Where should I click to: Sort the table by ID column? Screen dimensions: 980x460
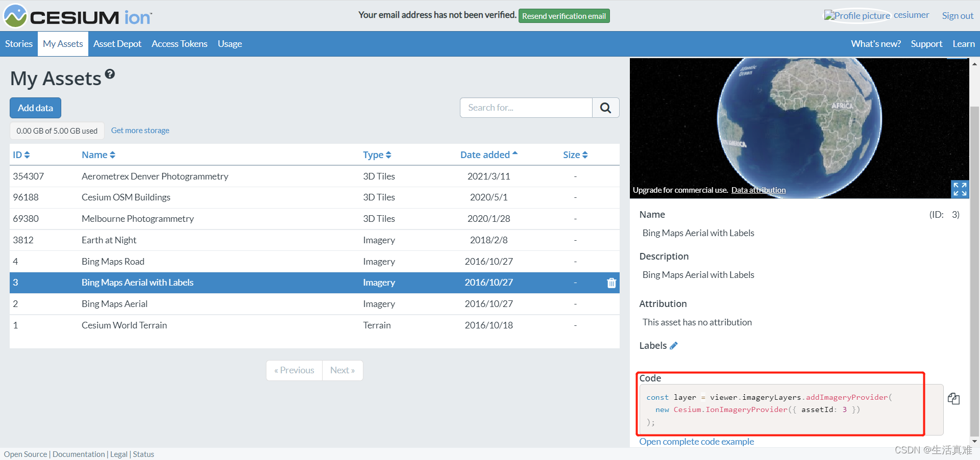pyautogui.click(x=21, y=155)
